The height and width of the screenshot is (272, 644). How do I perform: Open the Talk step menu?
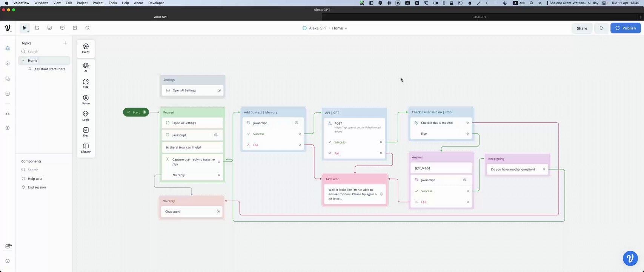(86, 83)
